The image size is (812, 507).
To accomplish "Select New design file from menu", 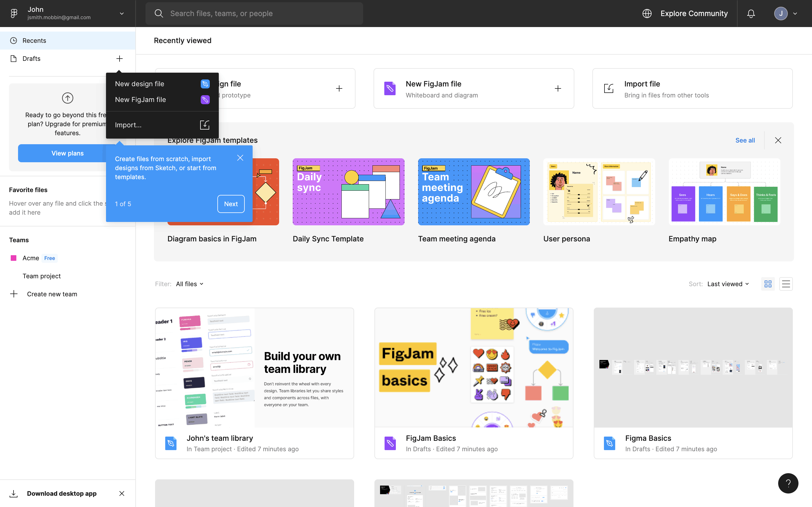I will click(x=140, y=84).
